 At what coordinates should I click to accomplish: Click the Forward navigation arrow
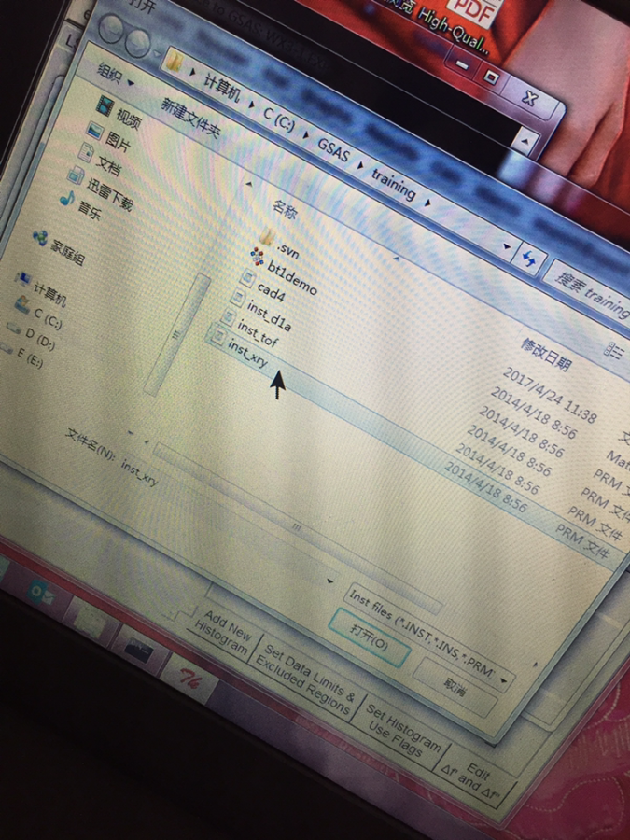click(x=138, y=42)
